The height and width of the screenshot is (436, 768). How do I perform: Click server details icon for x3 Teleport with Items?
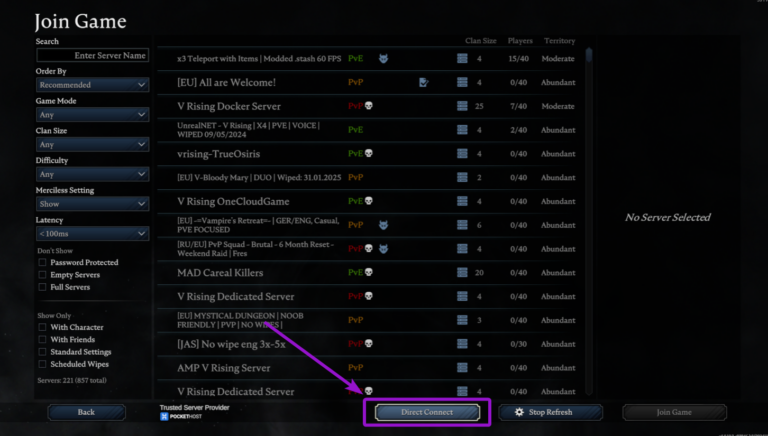462,58
